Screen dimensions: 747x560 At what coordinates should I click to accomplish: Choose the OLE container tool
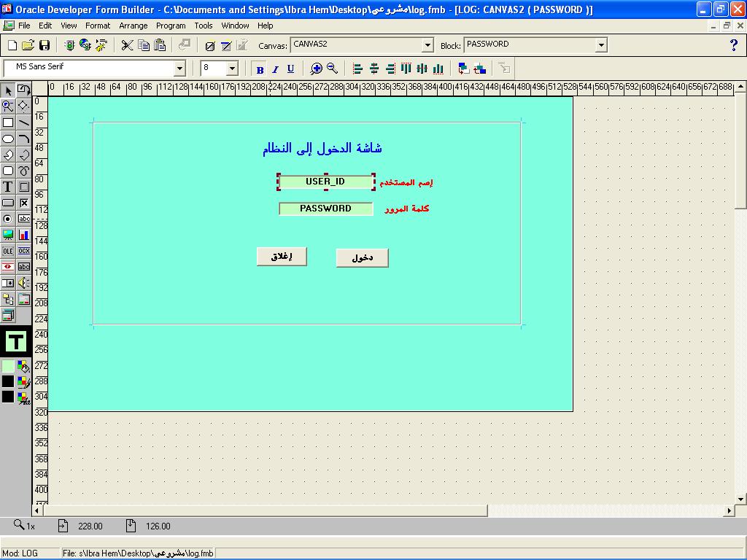(8, 251)
